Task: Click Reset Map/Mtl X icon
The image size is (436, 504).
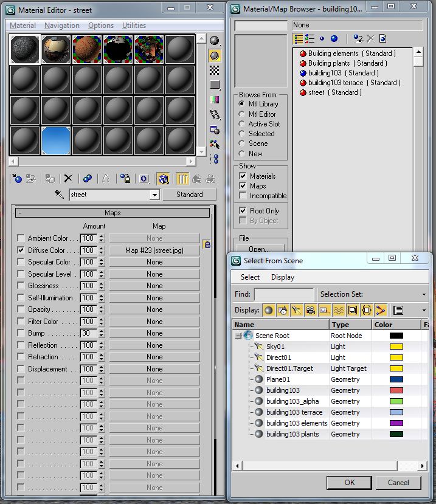Action: pos(68,178)
